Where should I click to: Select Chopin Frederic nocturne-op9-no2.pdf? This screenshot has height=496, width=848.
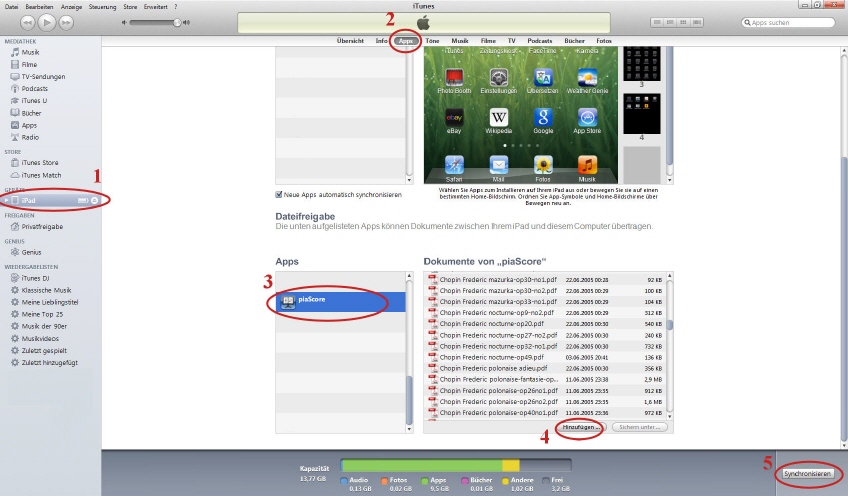coord(547,313)
